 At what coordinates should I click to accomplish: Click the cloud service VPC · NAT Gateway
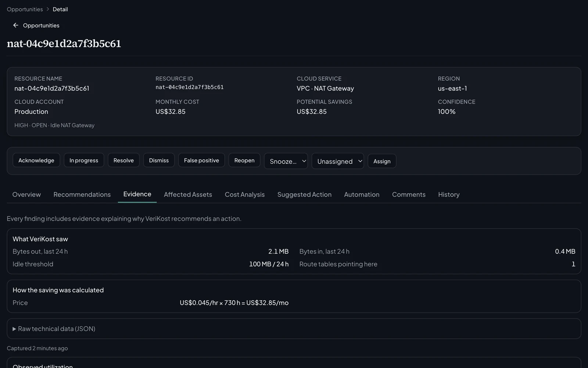[325, 88]
